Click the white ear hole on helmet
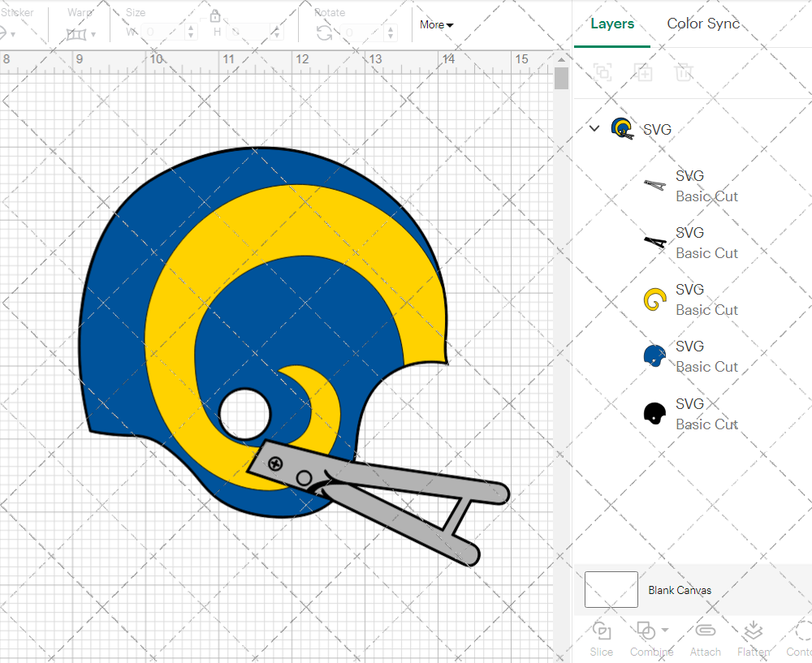812x663 pixels. (x=244, y=415)
